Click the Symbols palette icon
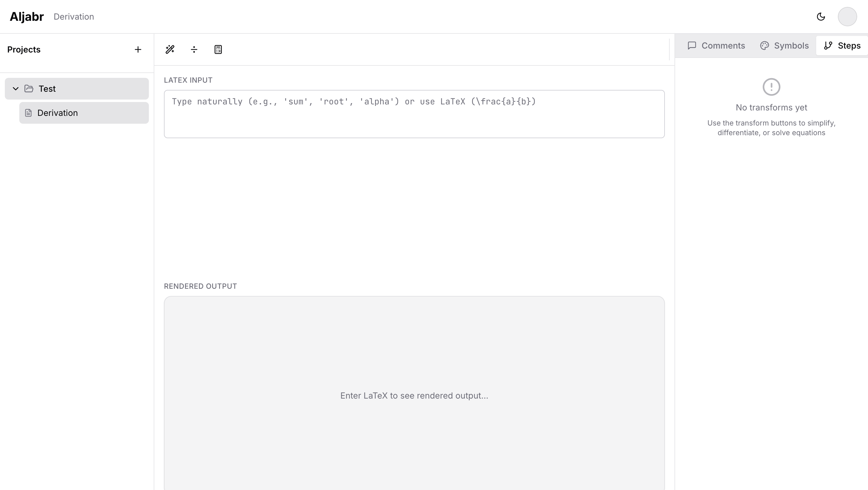The height and width of the screenshot is (490, 868). click(764, 46)
